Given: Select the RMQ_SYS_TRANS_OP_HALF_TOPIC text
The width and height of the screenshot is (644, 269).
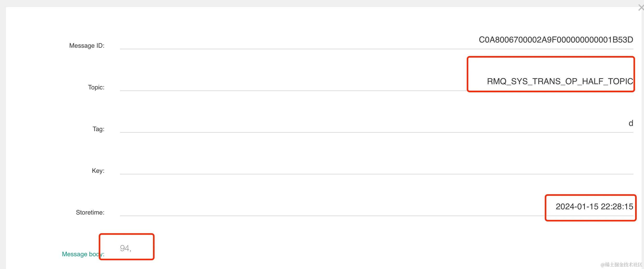Looking at the screenshot, I should pyautogui.click(x=560, y=82).
